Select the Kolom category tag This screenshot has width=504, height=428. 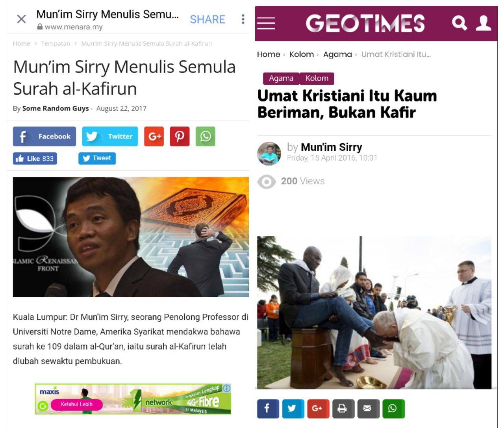[317, 78]
